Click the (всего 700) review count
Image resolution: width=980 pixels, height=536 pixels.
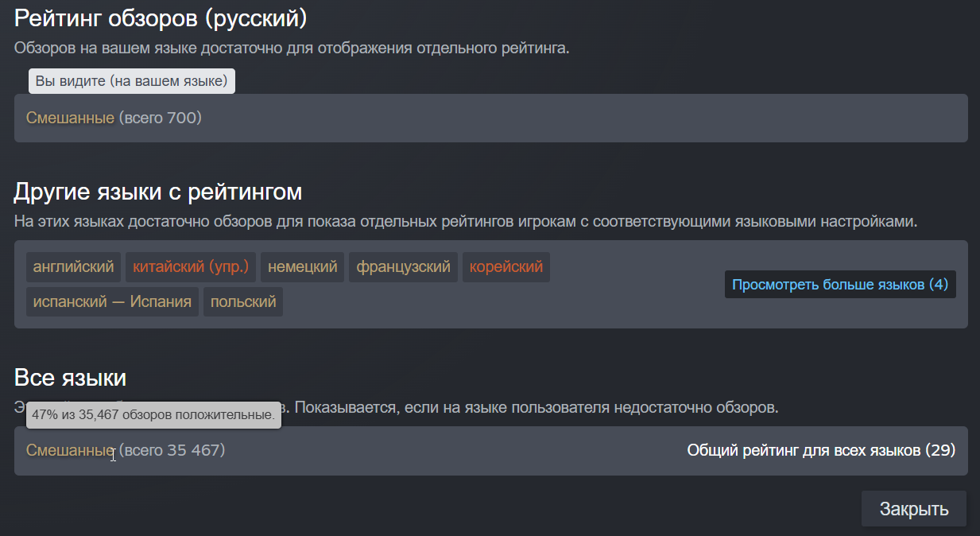161,118
